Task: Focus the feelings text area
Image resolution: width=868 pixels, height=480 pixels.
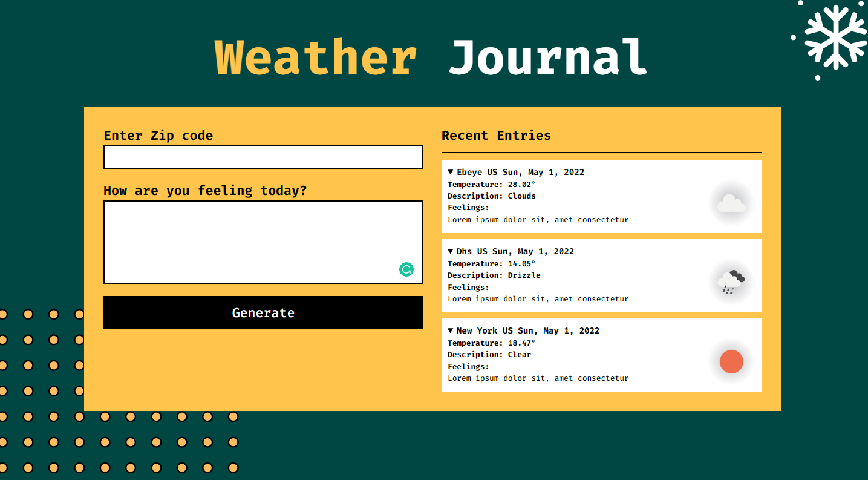Action: 263,242
